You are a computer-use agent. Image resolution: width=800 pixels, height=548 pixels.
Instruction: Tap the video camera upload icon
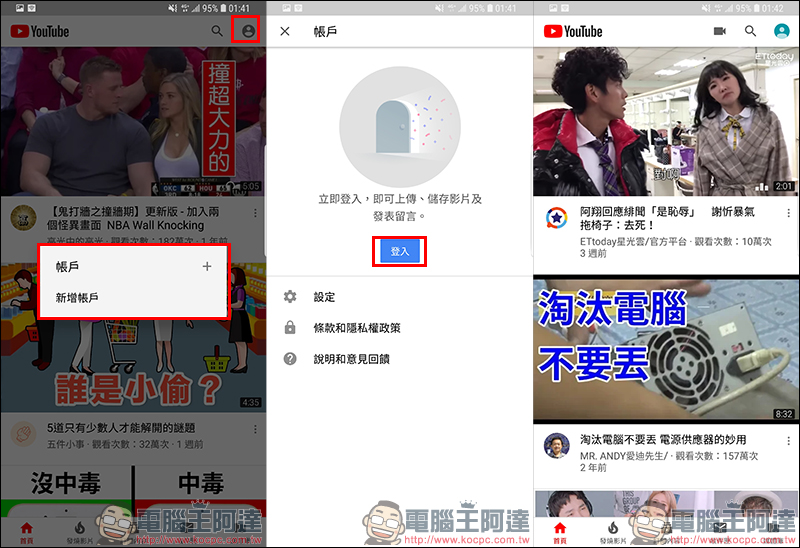[x=719, y=31]
